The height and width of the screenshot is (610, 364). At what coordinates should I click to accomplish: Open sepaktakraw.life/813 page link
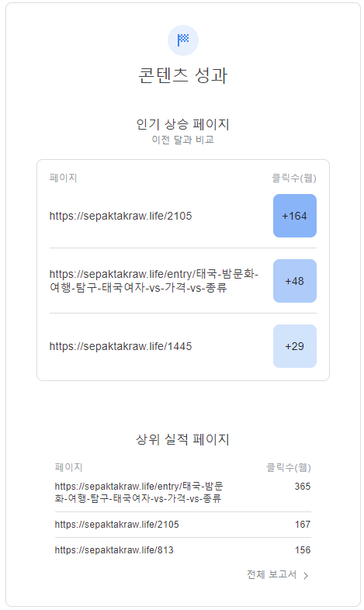pos(114,550)
